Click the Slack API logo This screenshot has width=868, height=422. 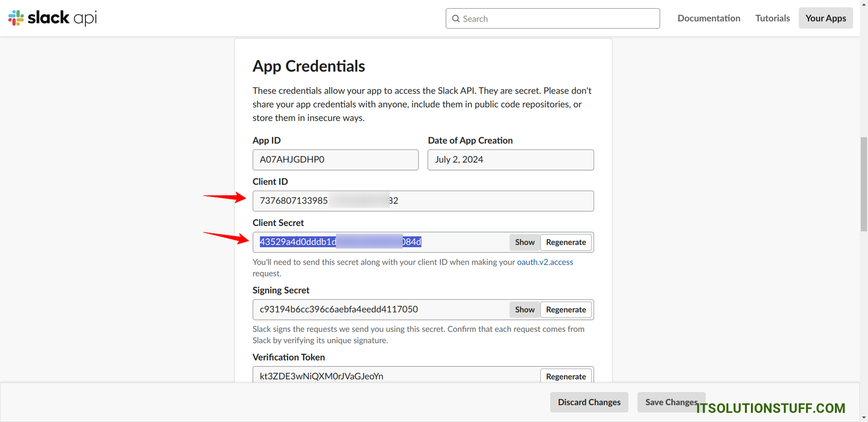53,18
